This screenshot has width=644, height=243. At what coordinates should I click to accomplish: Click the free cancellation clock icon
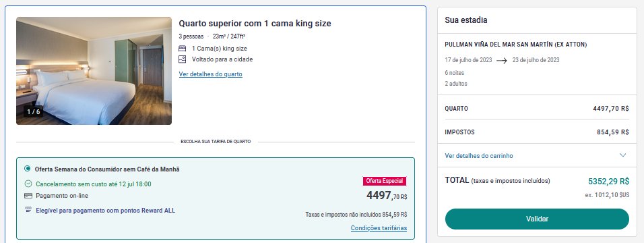pos(28,184)
